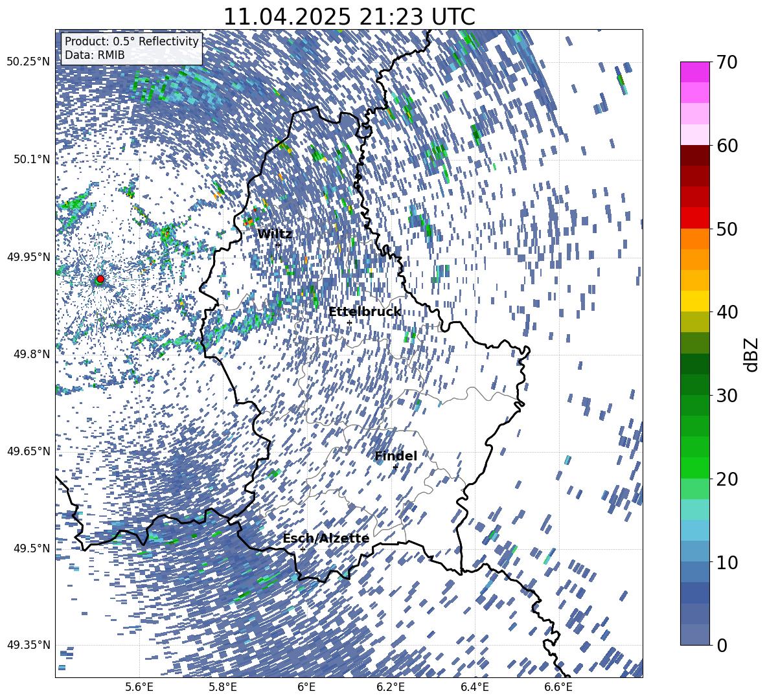Image resolution: width=767 pixels, height=700 pixels.
Task: Click the 49.35°N latitude label
Action: (29, 645)
